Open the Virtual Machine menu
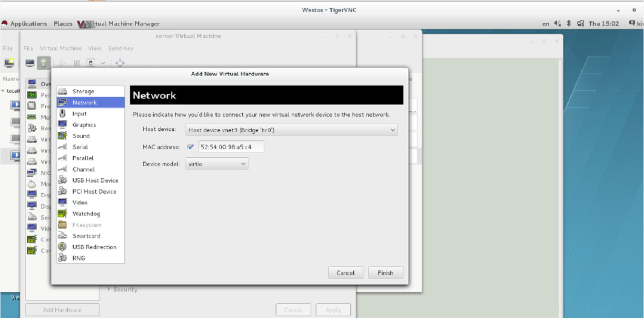The width and height of the screenshot is (644, 318). 60,48
